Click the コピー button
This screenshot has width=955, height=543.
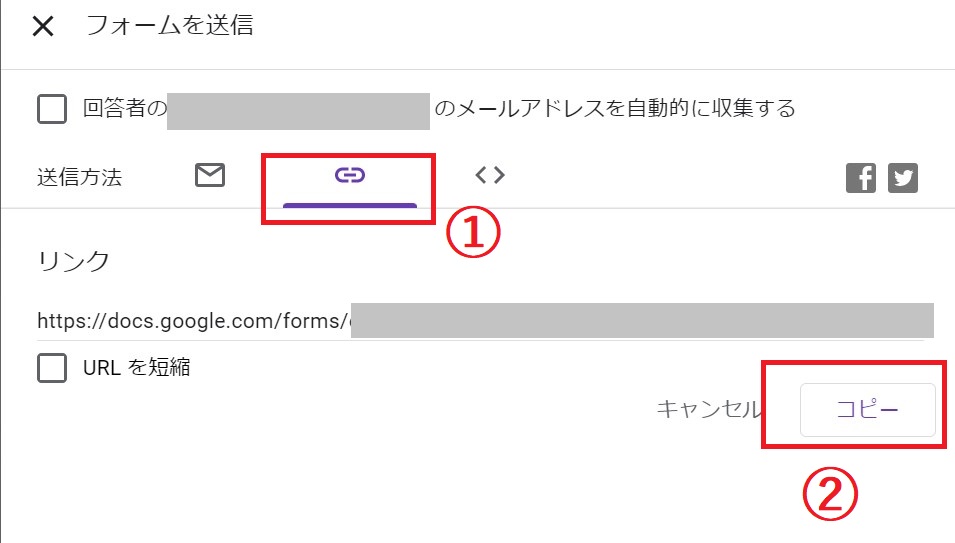[x=867, y=410]
